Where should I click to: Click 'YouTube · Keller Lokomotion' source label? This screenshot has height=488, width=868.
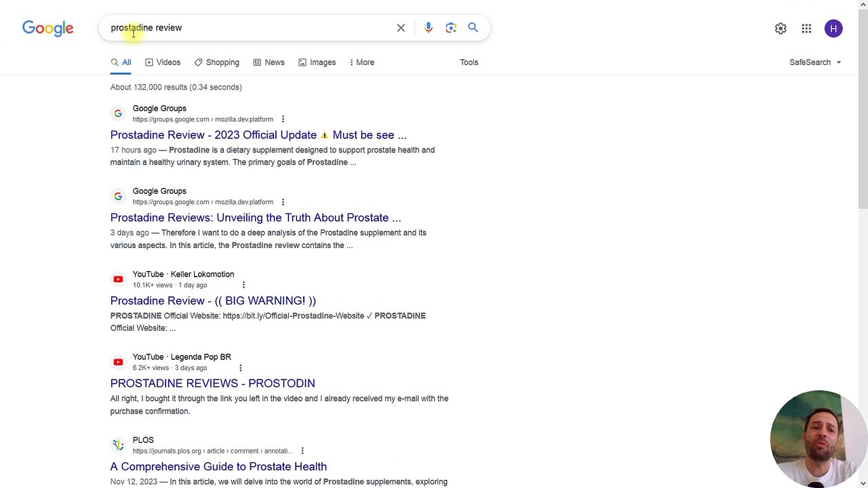coord(183,274)
